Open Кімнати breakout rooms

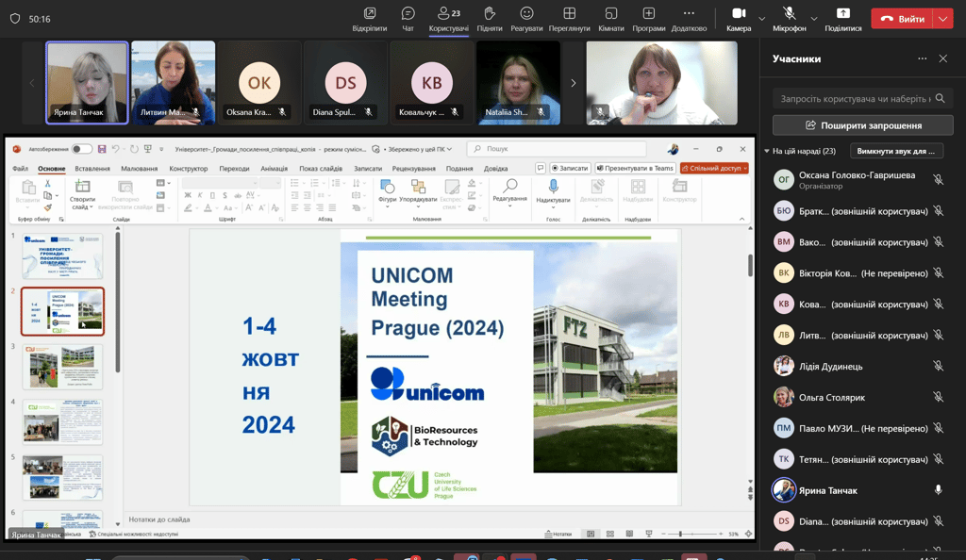611,19
